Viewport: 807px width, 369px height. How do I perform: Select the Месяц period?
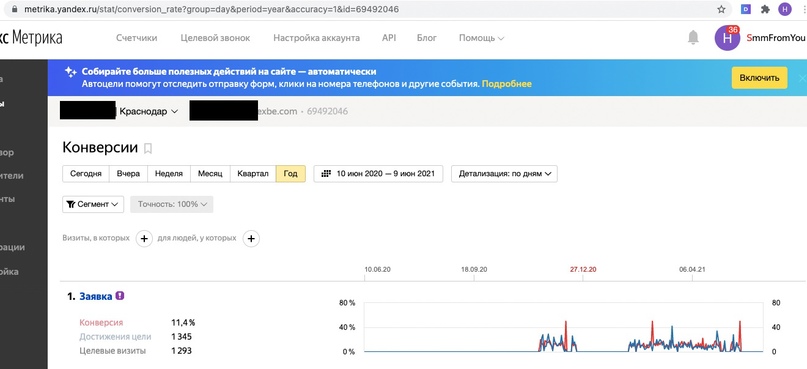[x=210, y=173]
